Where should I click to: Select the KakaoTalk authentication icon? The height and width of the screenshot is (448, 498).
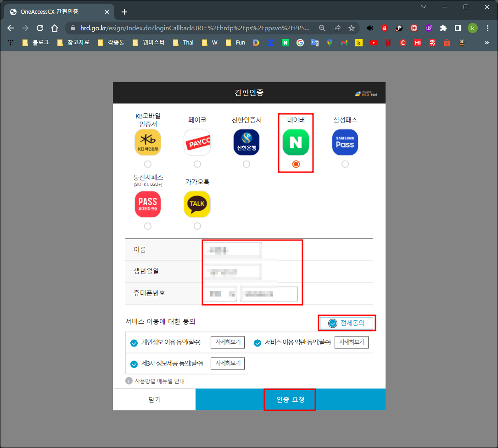click(197, 204)
